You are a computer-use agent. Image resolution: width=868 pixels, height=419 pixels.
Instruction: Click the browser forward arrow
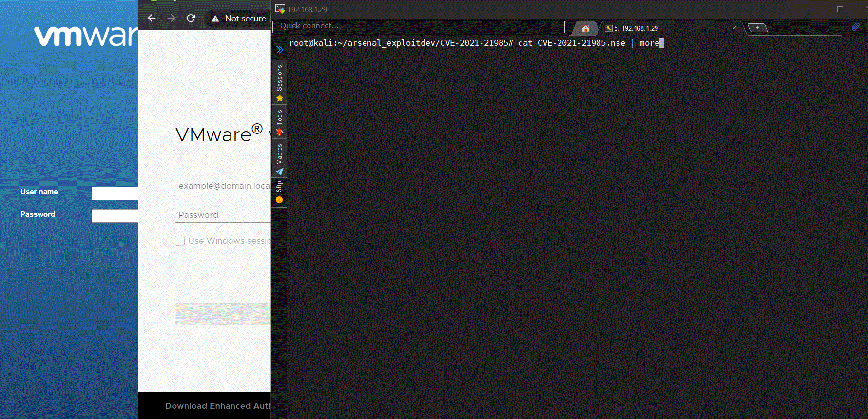coord(171,18)
